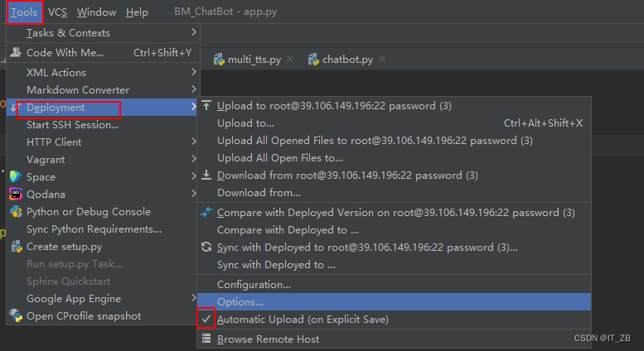This screenshot has width=644, height=351.
Task: Expand the Google App Engine submenu arrow
Action: pos(194,298)
